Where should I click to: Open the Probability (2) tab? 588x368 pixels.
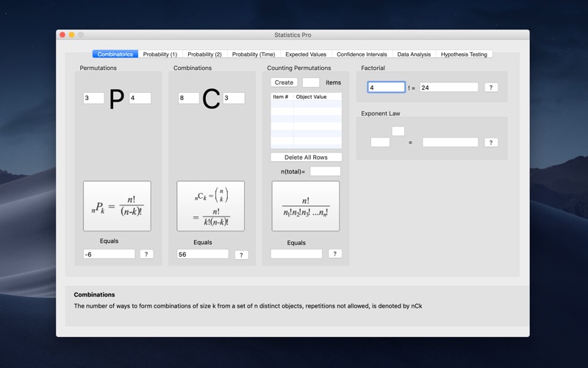[205, 54]
